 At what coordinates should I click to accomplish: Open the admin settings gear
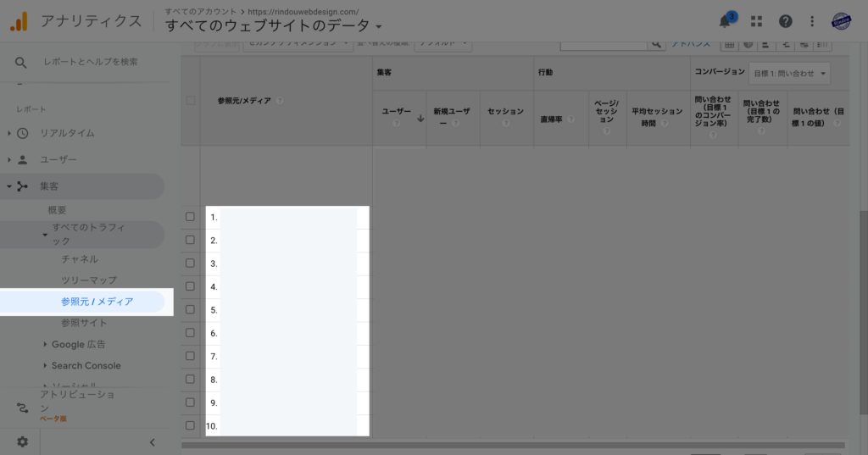22,441
